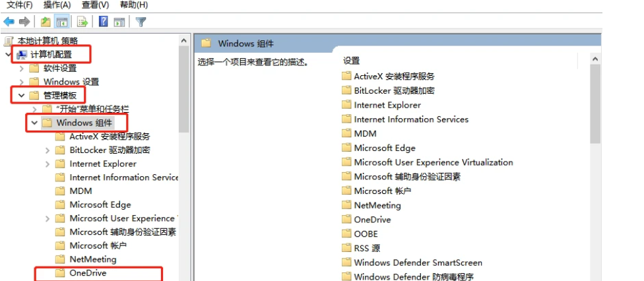Expand the Windows 设置 tree node arrow
644x281 pixels.
click(x=22, y=82)
